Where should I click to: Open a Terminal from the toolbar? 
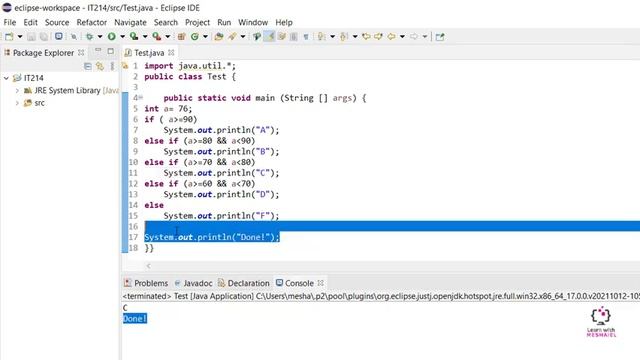pyautogui.click(x=59, y=36)
